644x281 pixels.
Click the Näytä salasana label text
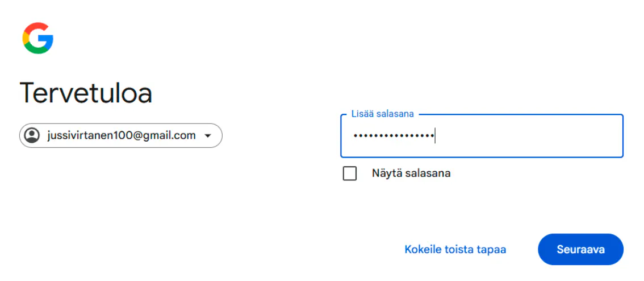pos(411,173)
